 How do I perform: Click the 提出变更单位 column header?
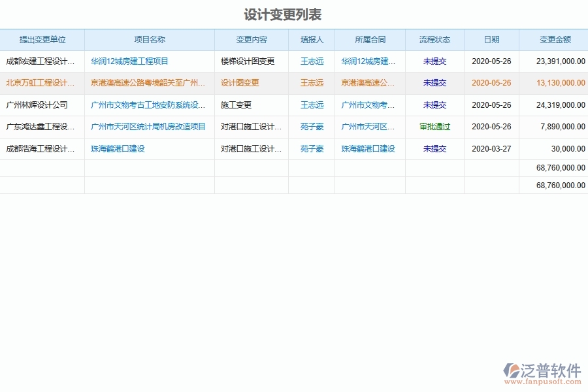(x=41, y=39)
